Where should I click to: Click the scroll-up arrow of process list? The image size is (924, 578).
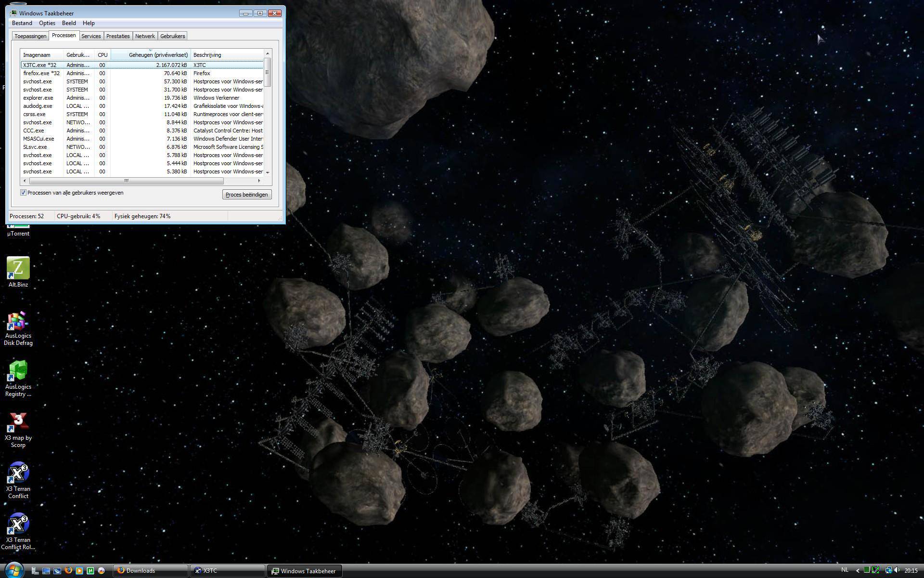tap(268, 53)
